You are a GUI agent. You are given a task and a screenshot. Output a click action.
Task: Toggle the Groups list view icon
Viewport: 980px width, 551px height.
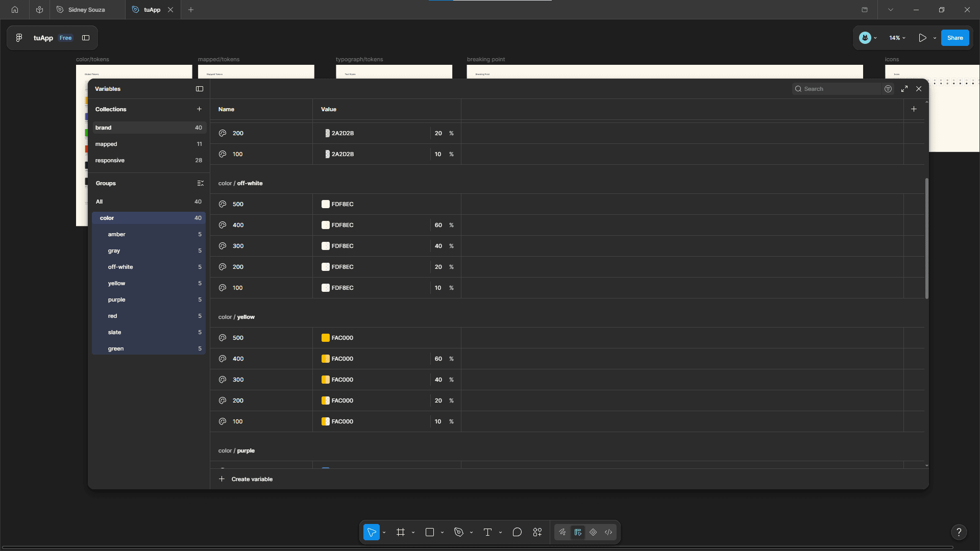pos(200,183)
